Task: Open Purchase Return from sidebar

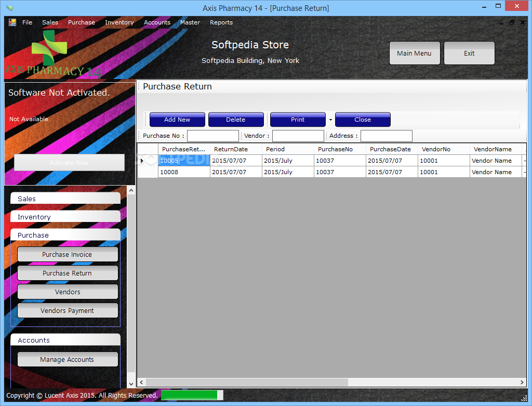Action: (x=68, y=273)
